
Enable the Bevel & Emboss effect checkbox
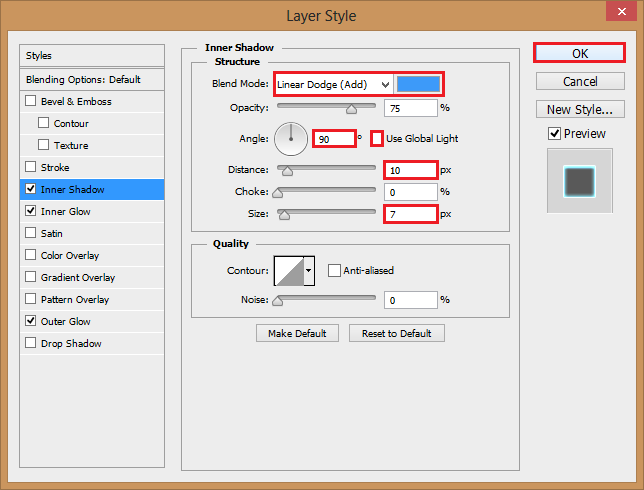pos(31,102)
